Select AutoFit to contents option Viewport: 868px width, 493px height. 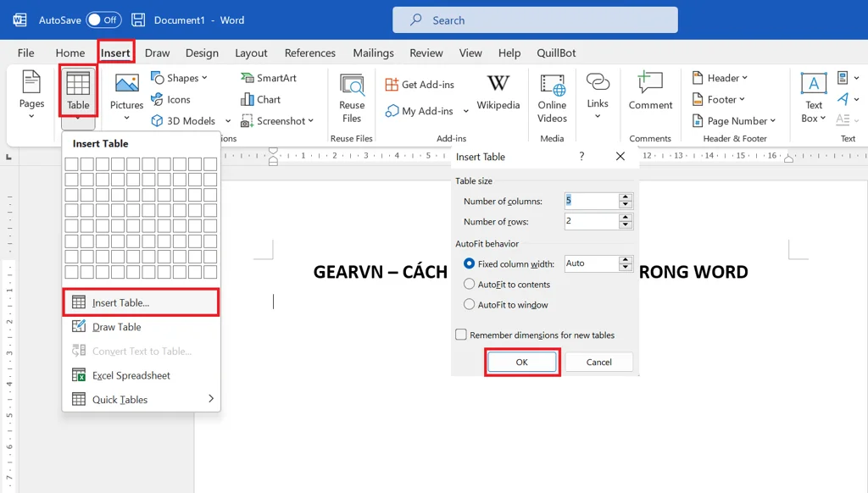pos(469,285)
